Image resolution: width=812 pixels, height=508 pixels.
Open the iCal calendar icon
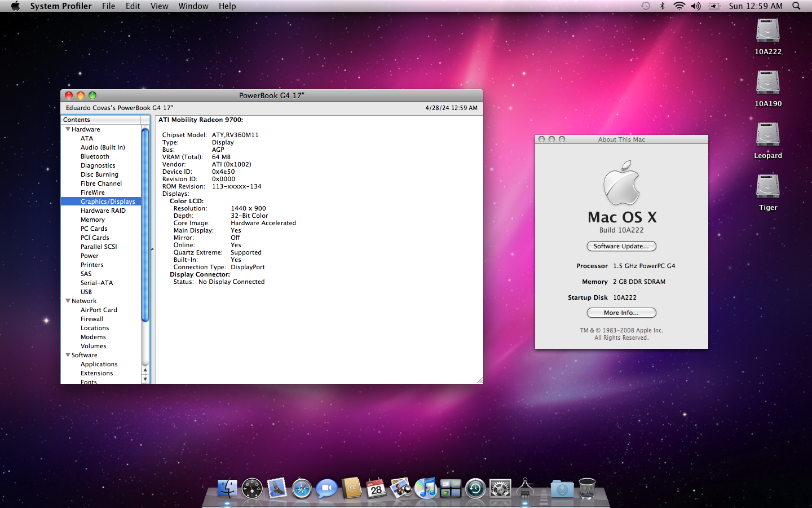[x=376, y=489]
